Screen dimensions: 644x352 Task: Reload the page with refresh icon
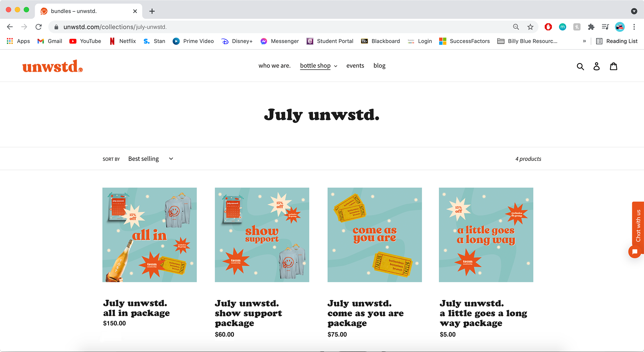(x=39, y=27)
